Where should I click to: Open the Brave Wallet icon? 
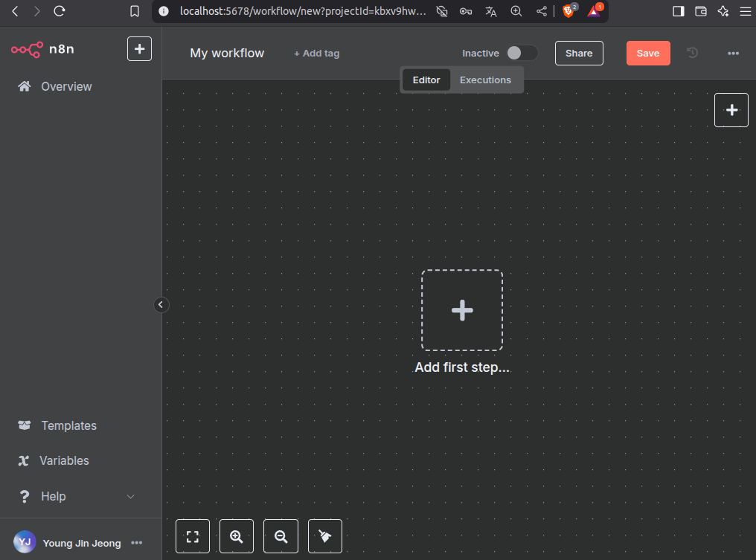click(x=700, y=11)
